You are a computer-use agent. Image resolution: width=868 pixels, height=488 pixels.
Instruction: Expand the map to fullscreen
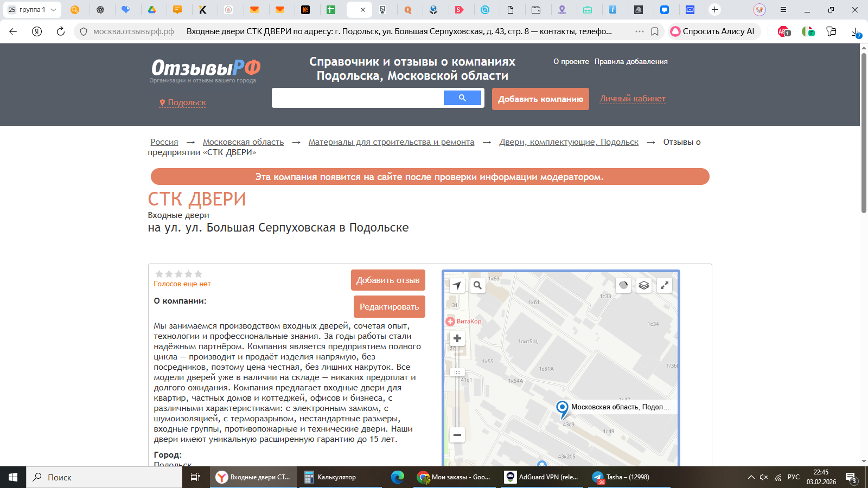coord(665,285)
